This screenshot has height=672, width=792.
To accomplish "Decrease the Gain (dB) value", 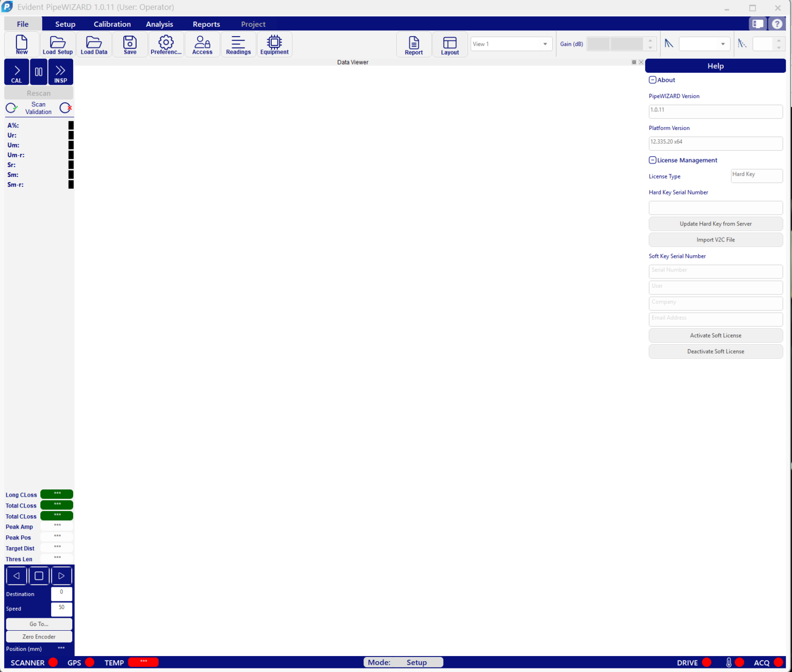I will pyautogui.click(x=650, y=47).
